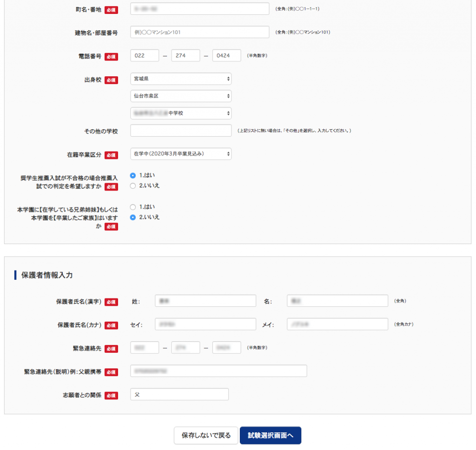Click the 志願者との関係 field showing 父
The width and height of the screenshot is (476, 450).
pos(179,394)
